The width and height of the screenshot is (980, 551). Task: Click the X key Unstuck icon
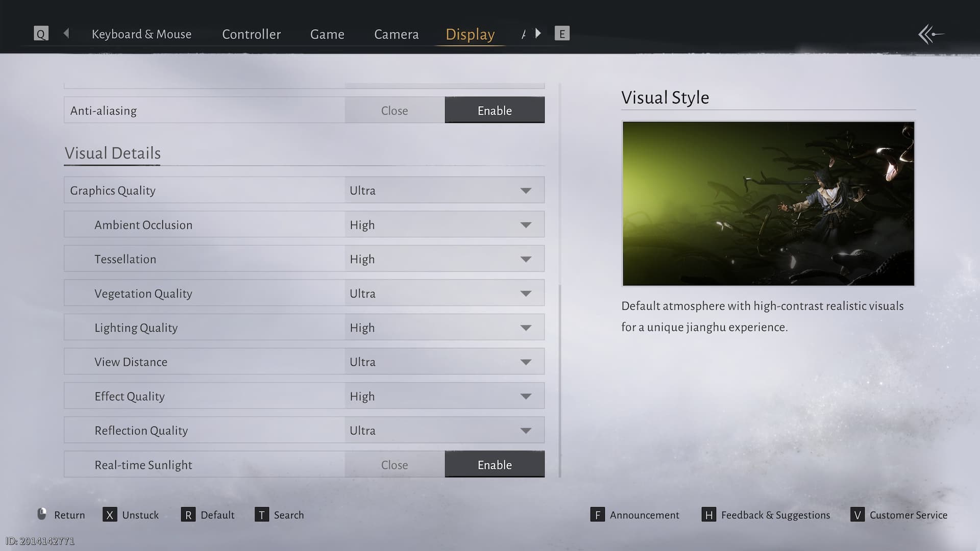point(109,515)
